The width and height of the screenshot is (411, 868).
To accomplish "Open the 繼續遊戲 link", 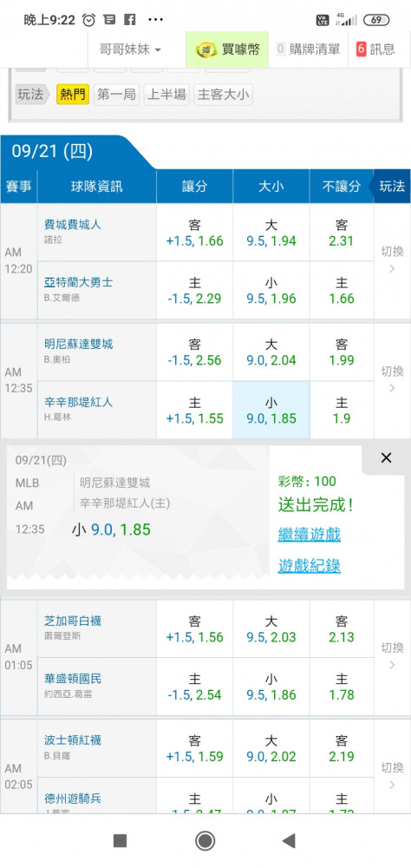I will click(310, 535).
